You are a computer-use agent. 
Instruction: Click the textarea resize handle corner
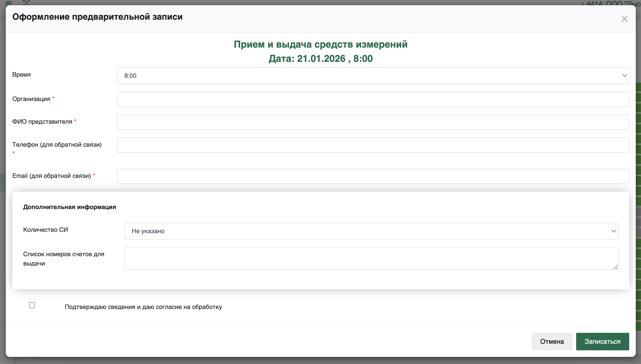(x=615, y=267)
